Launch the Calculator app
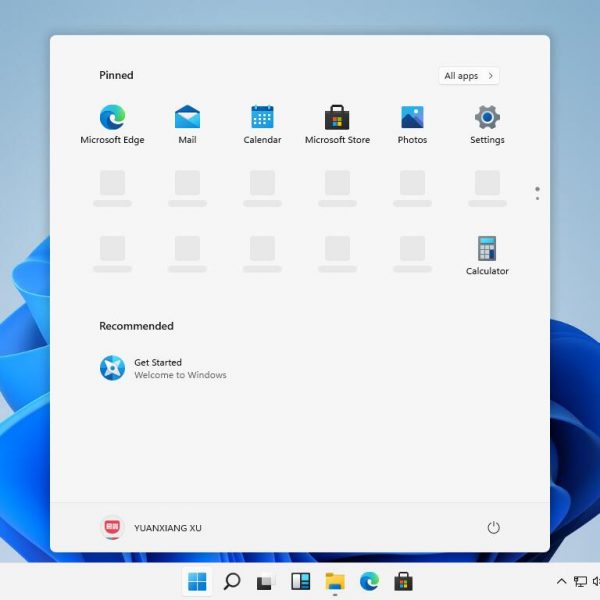Screen dimensions: 600x600 [x=487, y=256]
